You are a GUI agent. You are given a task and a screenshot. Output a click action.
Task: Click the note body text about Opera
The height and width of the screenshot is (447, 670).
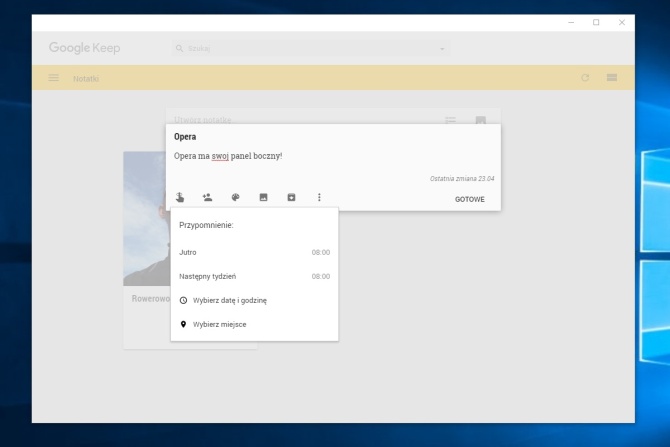coord(228,156)
